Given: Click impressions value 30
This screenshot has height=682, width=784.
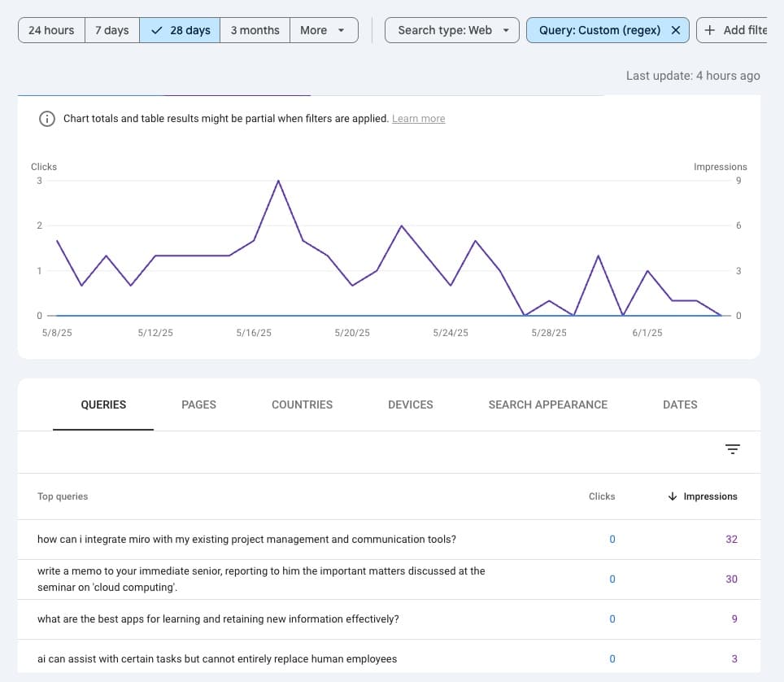Looking at the screenshot, I should pos(731,579).
